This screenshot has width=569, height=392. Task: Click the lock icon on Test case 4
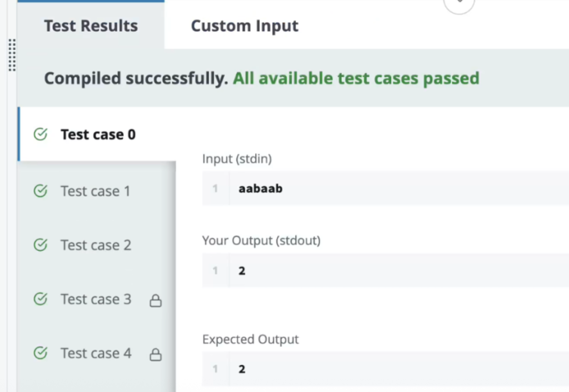coord(156,355)
